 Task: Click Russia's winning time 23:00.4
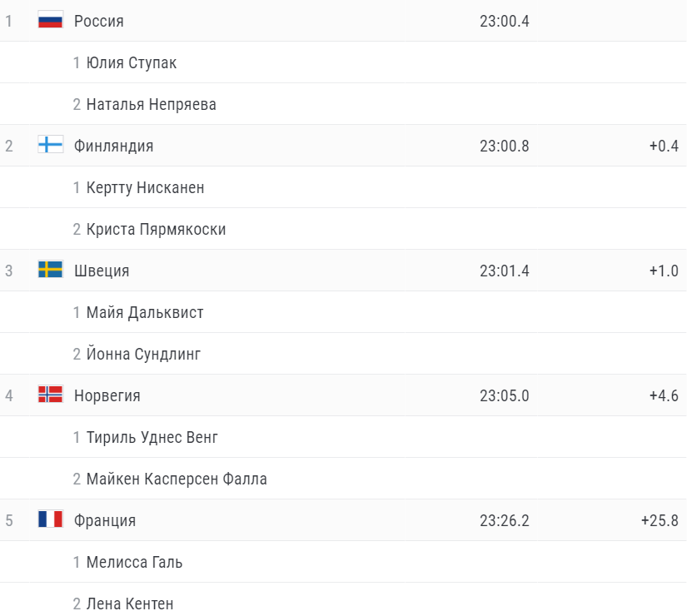pos(505,21)
